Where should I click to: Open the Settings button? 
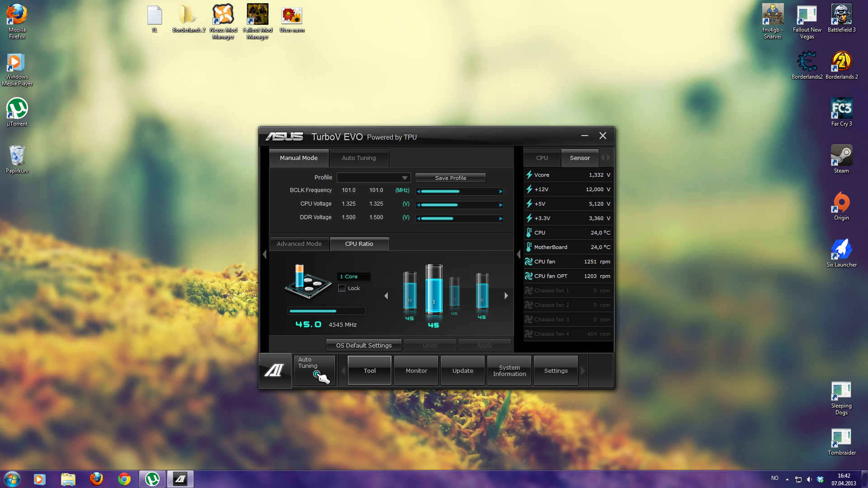tap(556, 371)
